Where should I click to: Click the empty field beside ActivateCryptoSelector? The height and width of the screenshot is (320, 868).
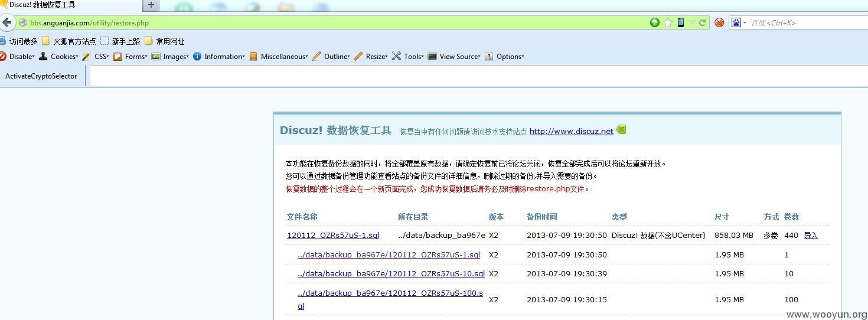point(478,76)
